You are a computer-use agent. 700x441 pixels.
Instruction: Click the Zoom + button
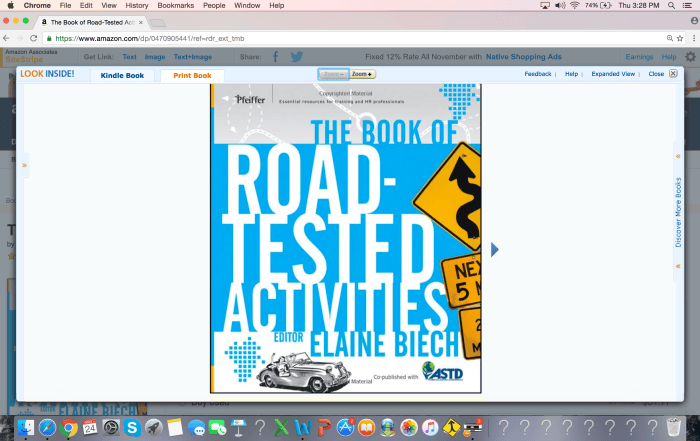[362, 74]
